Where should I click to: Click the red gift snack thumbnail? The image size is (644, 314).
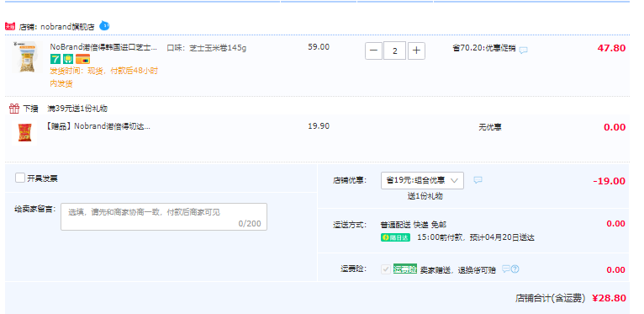tap(24, 133)
